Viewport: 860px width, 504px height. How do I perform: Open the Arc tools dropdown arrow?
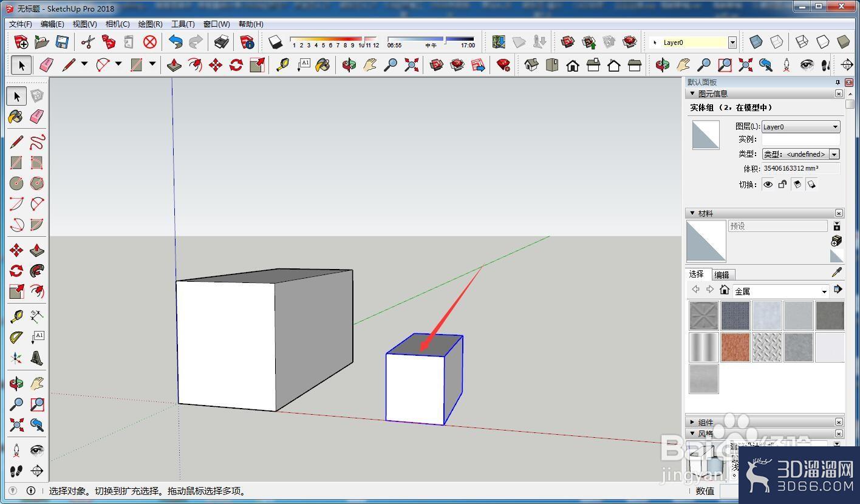click(x=118, y=64)
